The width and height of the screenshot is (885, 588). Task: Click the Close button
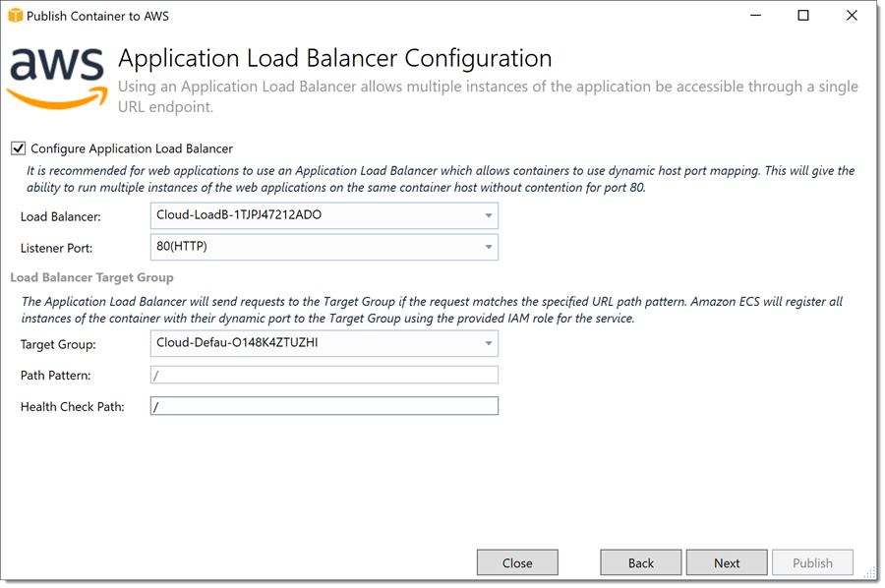tap(517, 562)
